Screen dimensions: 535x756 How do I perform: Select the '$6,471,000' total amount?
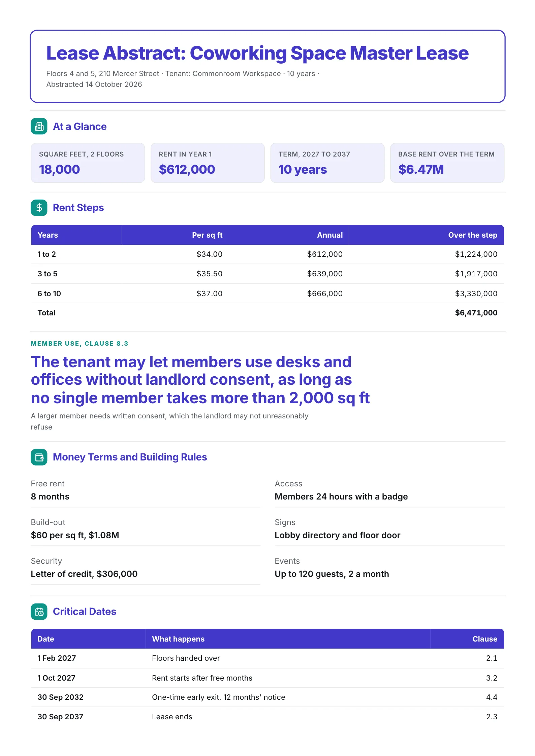476,313
